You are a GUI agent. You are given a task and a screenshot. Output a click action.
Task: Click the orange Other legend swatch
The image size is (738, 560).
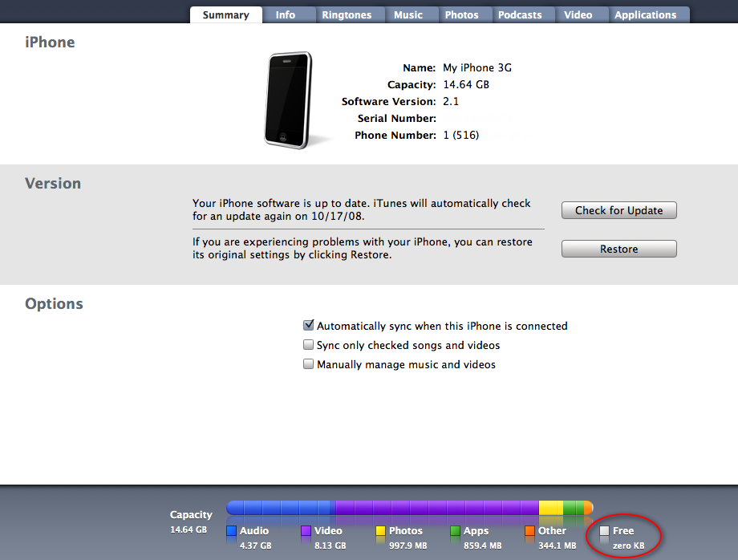pos(530,531)
